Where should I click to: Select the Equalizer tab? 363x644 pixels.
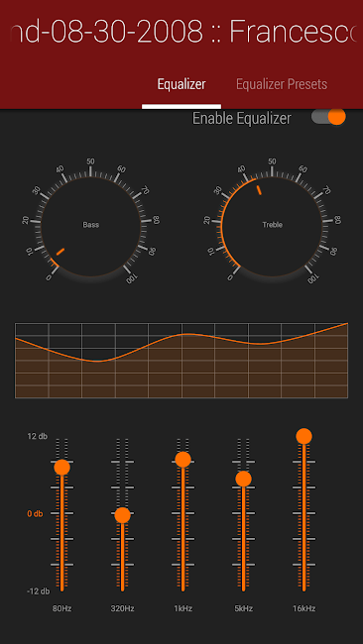181,84
